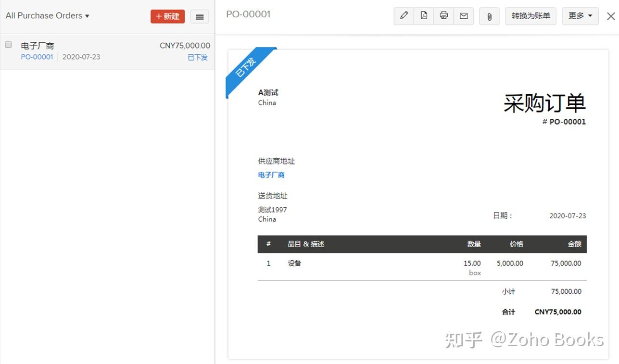Check the checkbox next to 电子厂商
The width and height of the screenshot is (619, 364).
8,44
